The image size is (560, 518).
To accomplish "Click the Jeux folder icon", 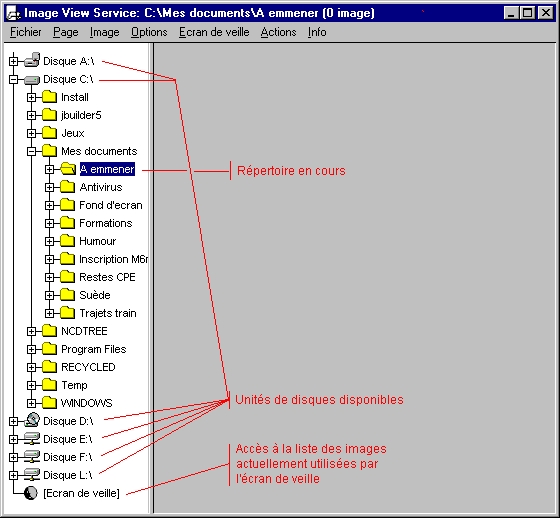I will pyautogui.click(x=49, y=133).
